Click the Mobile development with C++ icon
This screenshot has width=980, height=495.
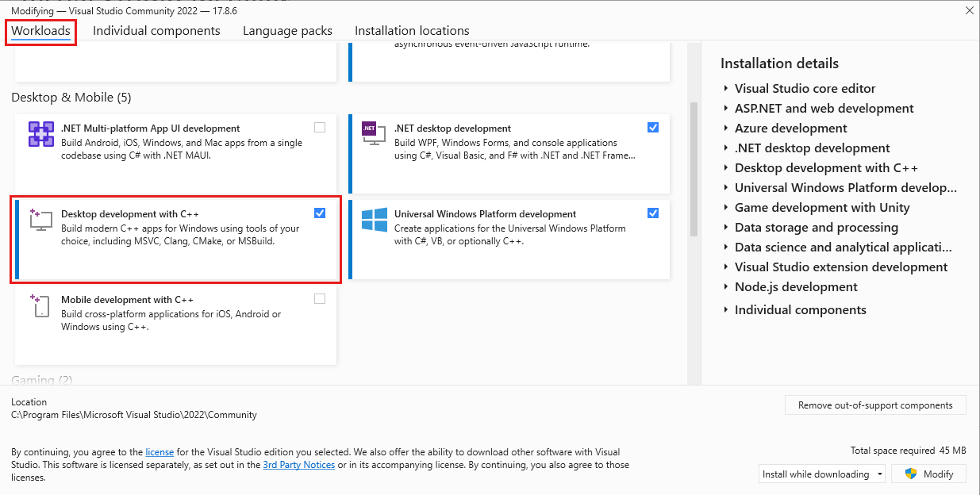41,305
